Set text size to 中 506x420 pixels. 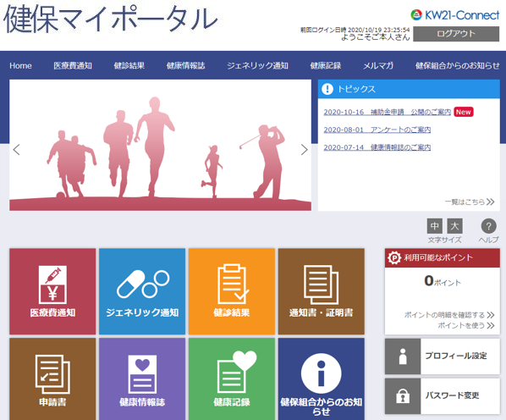(x=435, y=226)
